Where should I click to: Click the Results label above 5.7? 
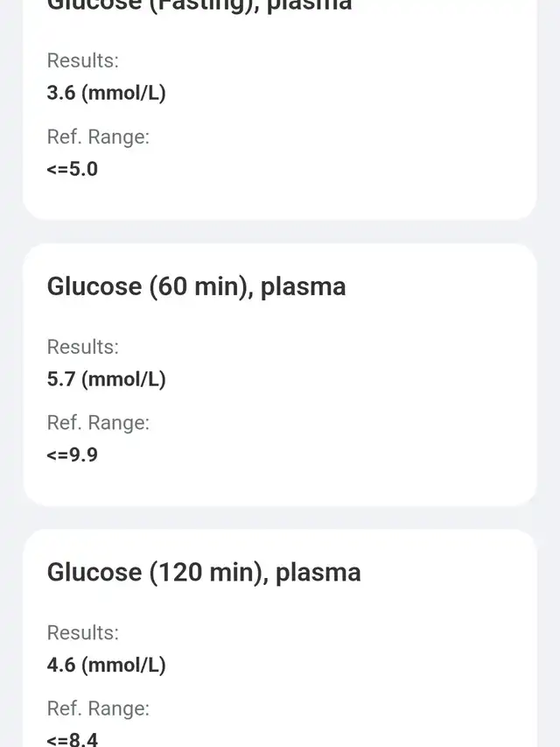[82, 347]
